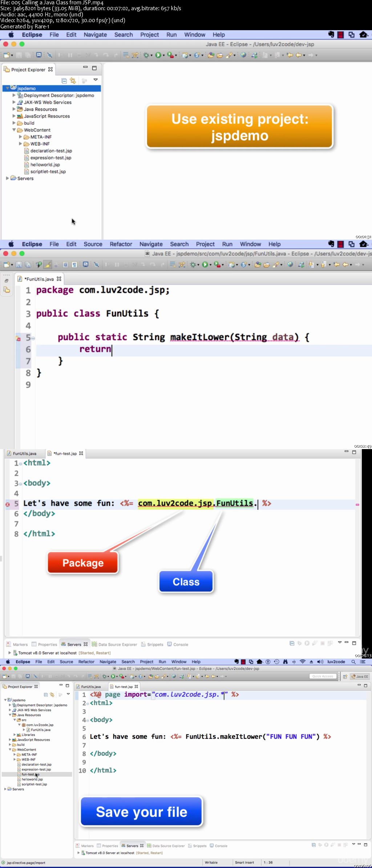The height and width of the screenshot is (868, 372).
Task: Click the pink error mark in the overview ruler
Action: click(357, 505)
